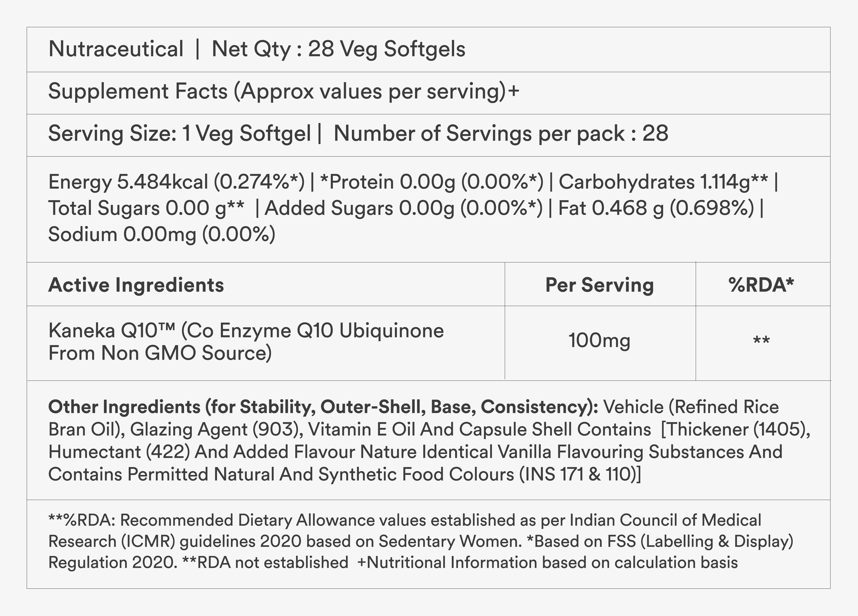
Task: Click the Added Sugars 0.00g entry
Action: coord(403,208)
